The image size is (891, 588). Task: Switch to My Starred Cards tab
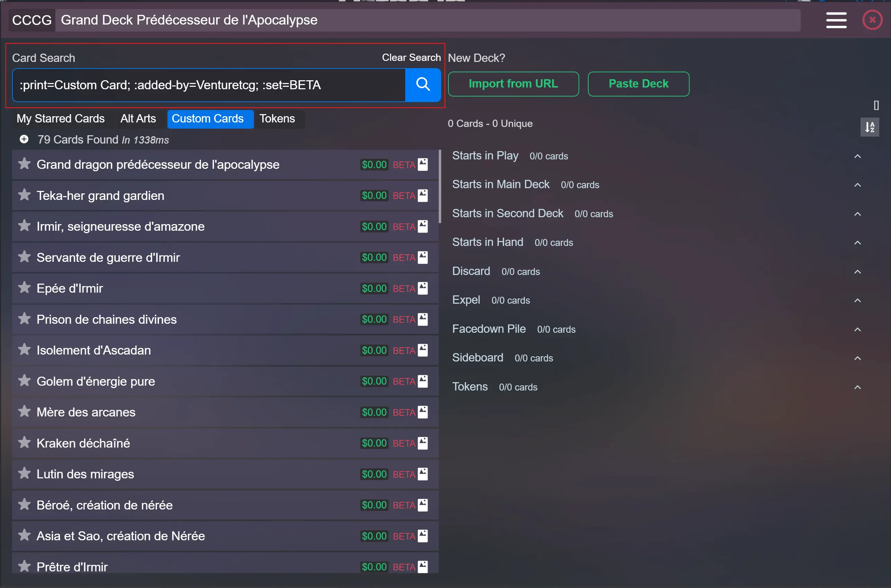(x=61, y=119)
